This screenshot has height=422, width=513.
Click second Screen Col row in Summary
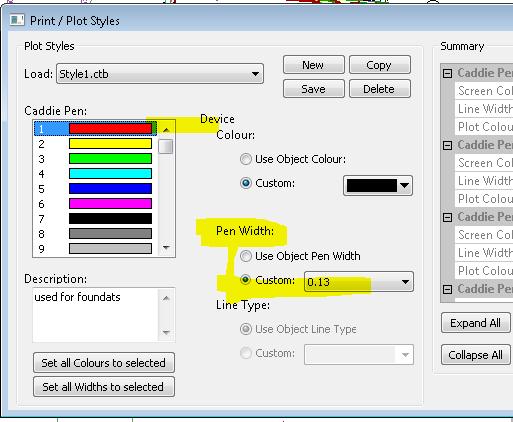tap(484, 163)
